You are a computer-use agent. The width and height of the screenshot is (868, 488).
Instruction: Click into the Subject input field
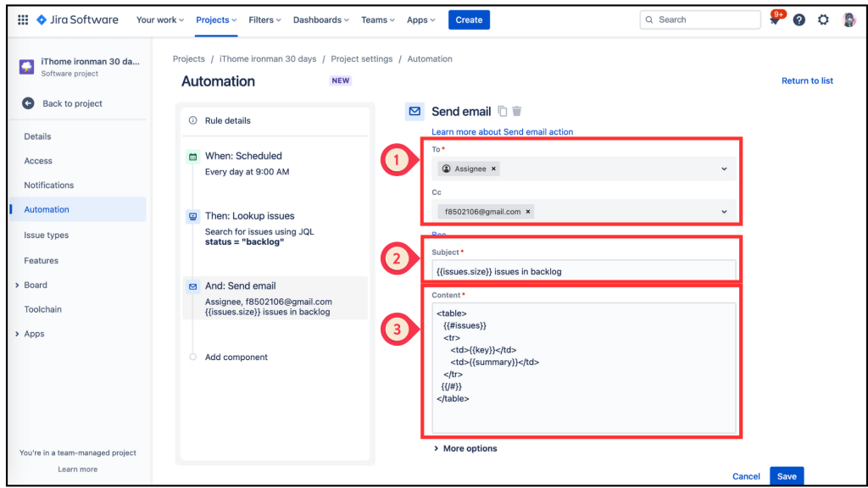click(x=584, y=271)
